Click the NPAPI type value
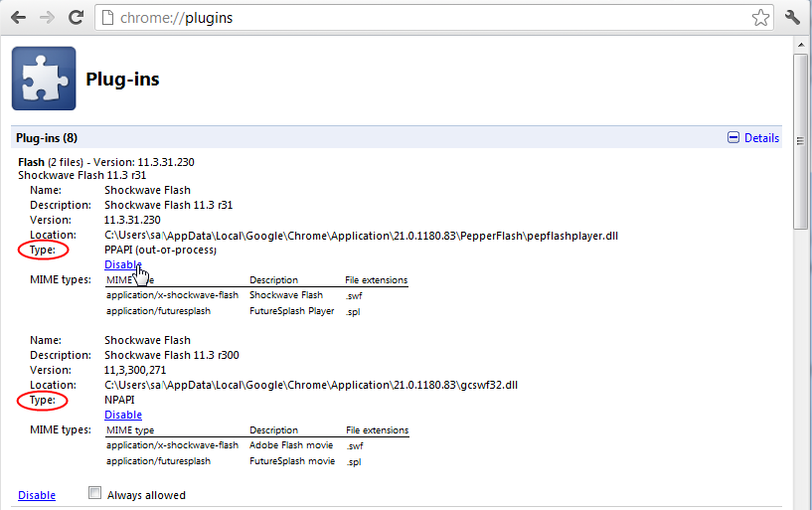The height and width of the screenshot is (510, 812). [119, 400]
